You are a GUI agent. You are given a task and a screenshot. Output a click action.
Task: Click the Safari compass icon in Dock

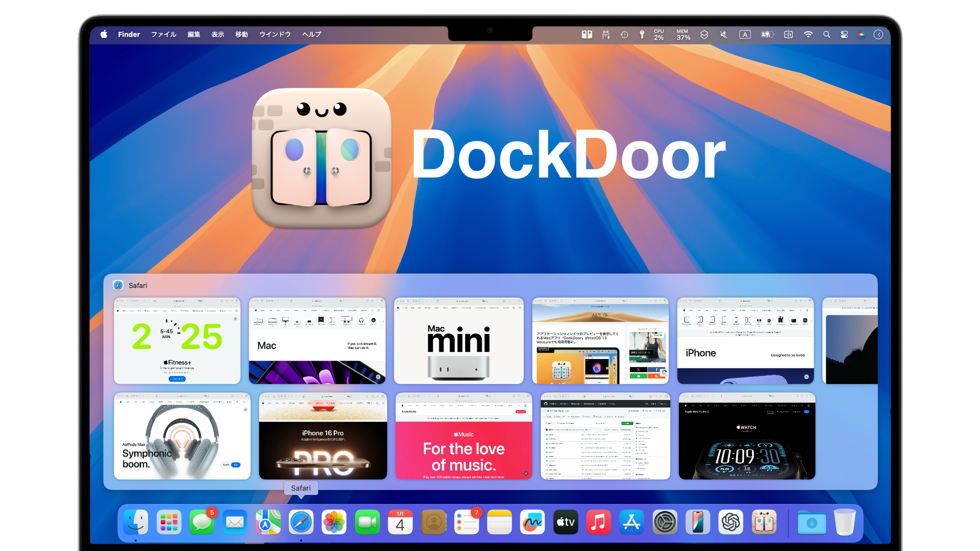point(301,522)
